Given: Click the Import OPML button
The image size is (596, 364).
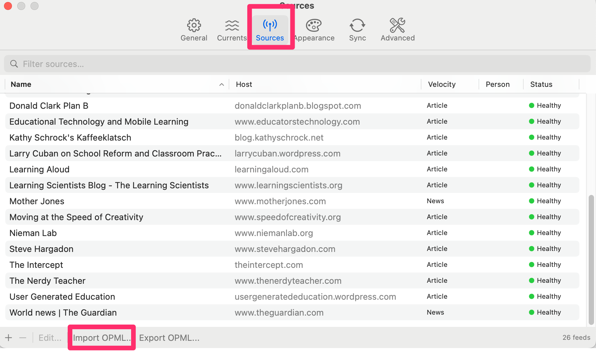Looking at the screenshot, I should pos(102,337).
